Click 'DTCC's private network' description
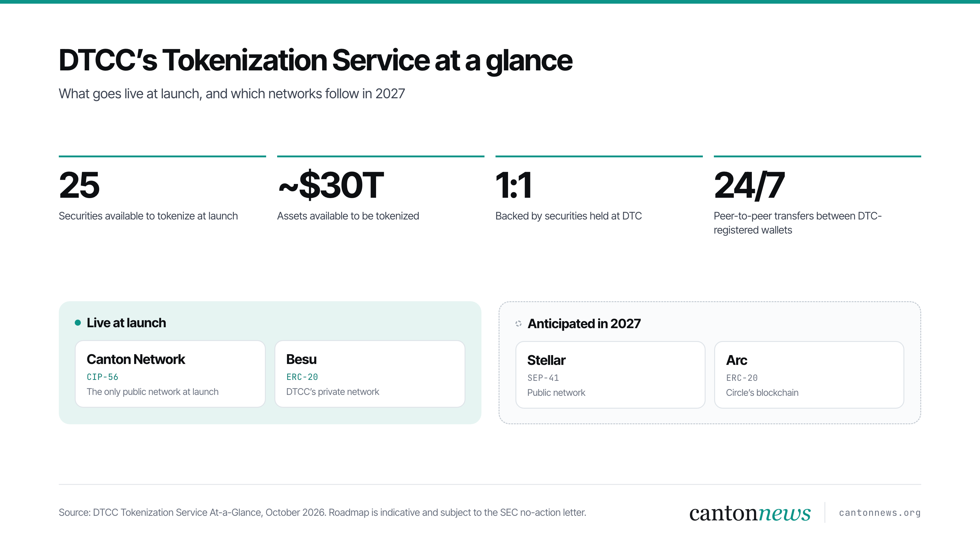The width and height of the screenshot is (980, 551). point(333,392)
